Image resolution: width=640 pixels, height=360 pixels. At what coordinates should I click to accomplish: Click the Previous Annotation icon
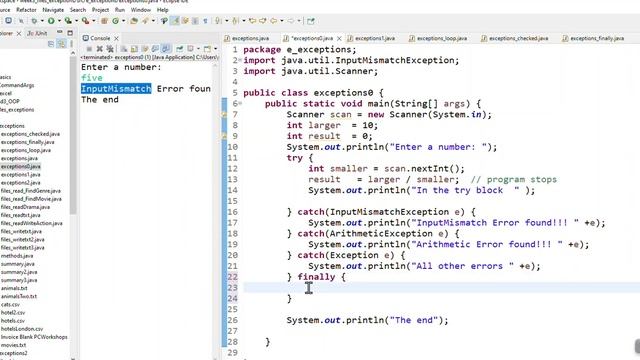pos(235,21)
